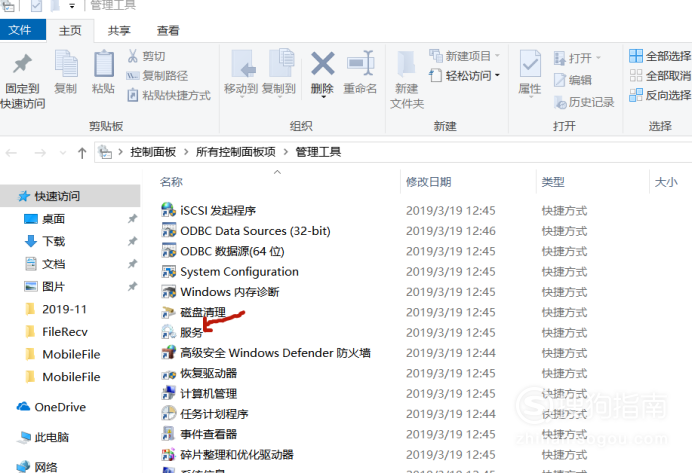Open Pictures (图片) in the sidebar
692x473 pixels.
tap(53, 286)
